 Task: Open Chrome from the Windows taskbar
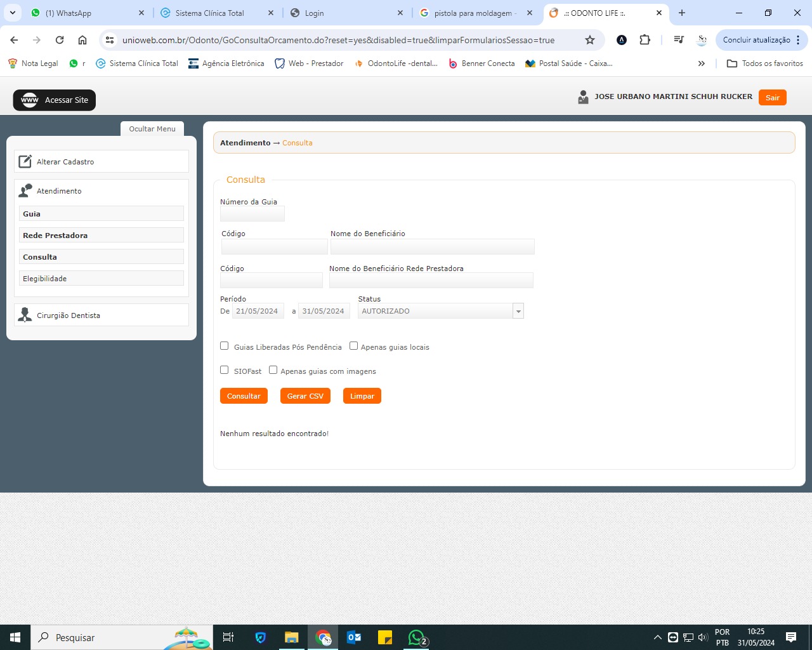[324, 637]
